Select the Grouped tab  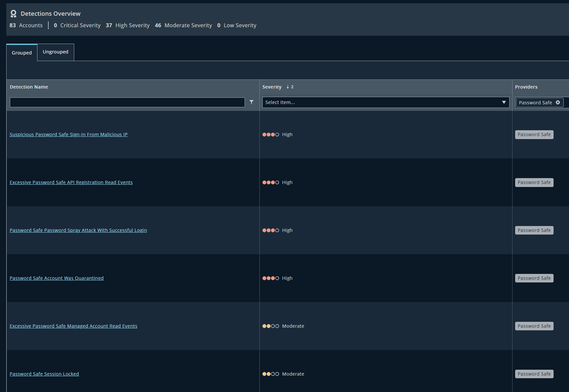[x=22, y=53]
